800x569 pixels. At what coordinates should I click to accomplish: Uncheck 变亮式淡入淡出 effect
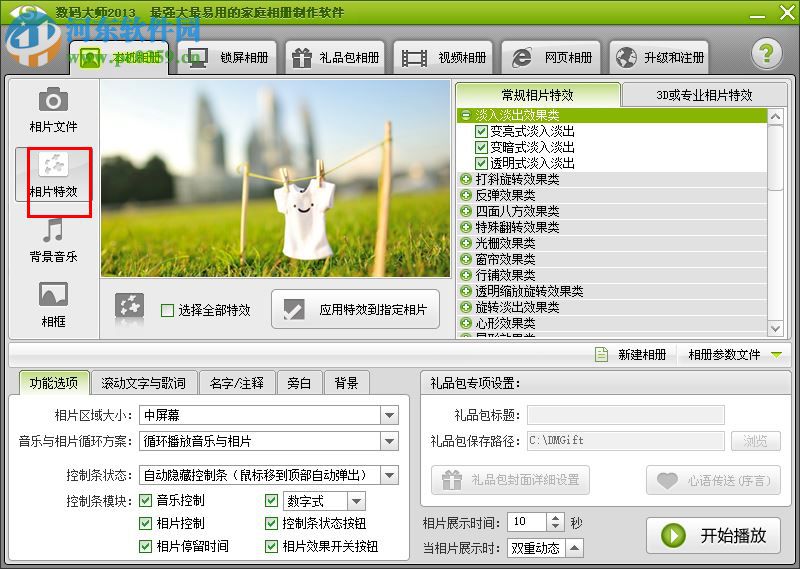[481, 131]
